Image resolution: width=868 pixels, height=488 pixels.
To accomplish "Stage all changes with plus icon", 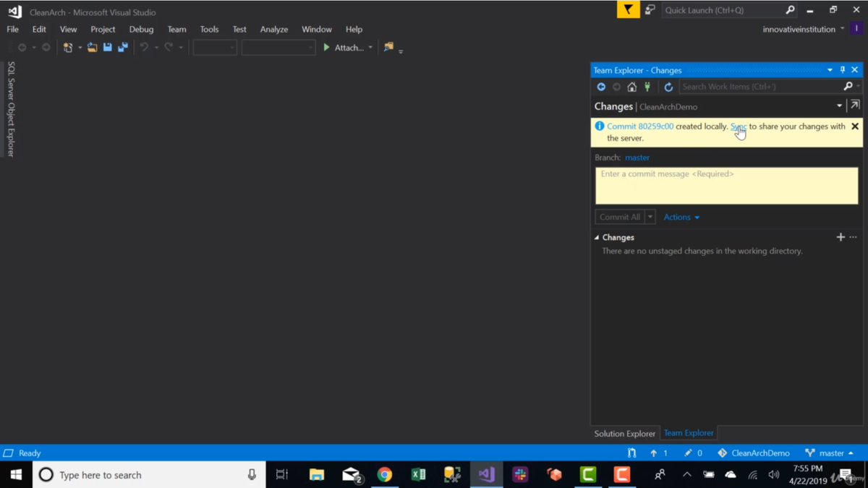I will (x=841, y=237).
